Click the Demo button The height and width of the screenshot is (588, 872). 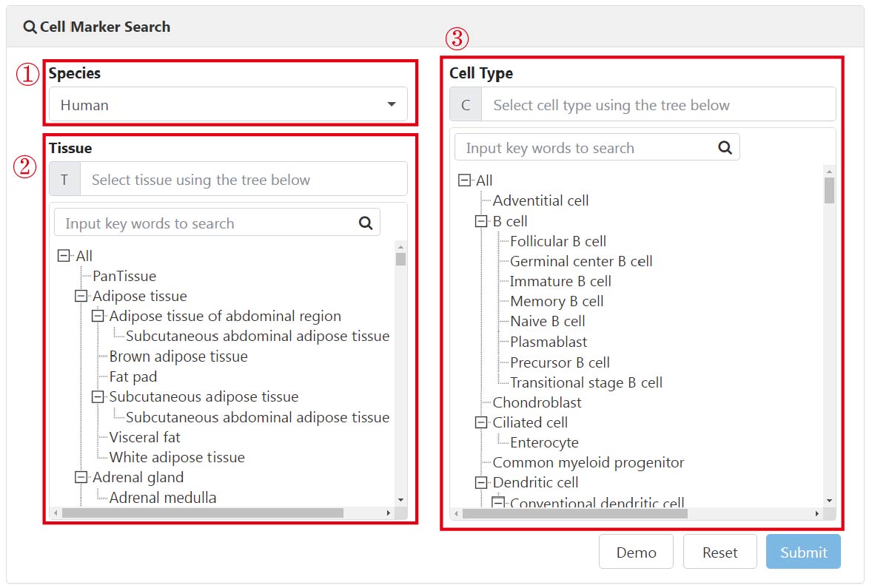(x=636, y=552)
